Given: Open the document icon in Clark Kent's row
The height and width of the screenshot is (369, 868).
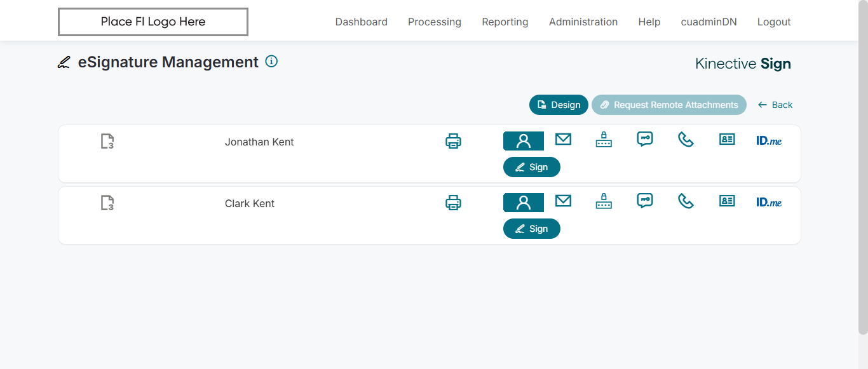Looking at the screenshot, I should click(x=107, y=203).
